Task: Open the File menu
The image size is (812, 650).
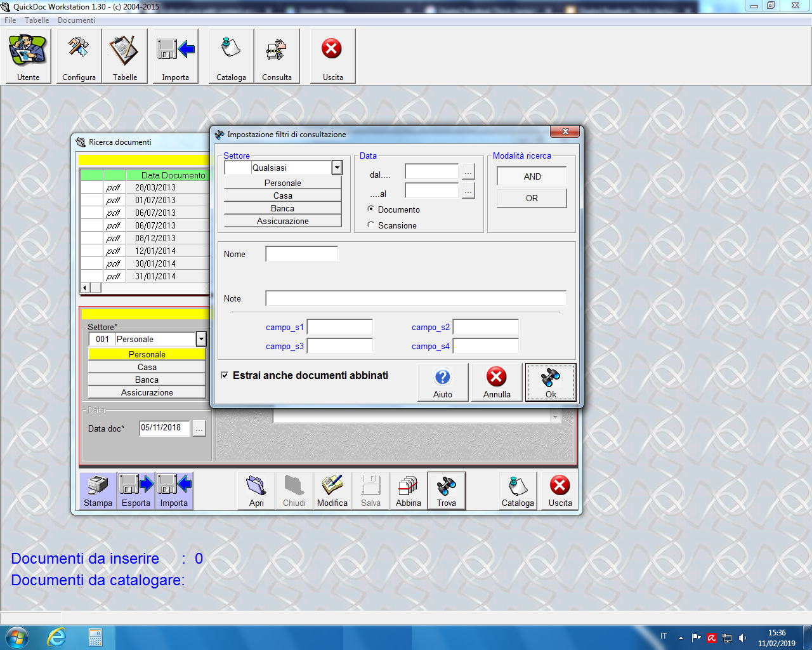Action: 10,20
